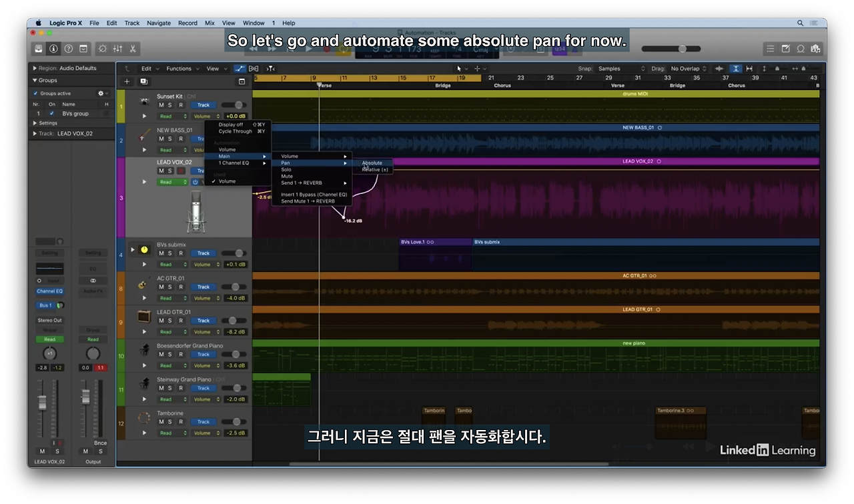The width and height of the screenshot is (854, 504).
Task: Toggle the Show Automation button
Action: (x=240, y=69)
